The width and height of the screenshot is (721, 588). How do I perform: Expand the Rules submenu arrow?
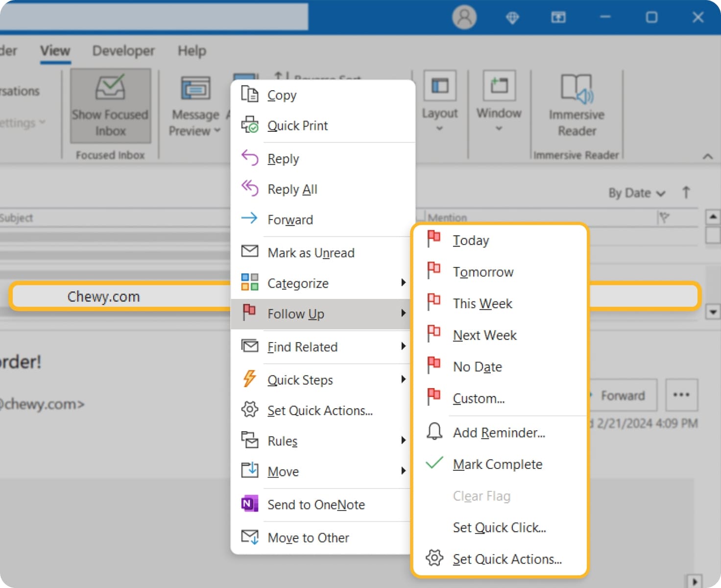(404, 440)
